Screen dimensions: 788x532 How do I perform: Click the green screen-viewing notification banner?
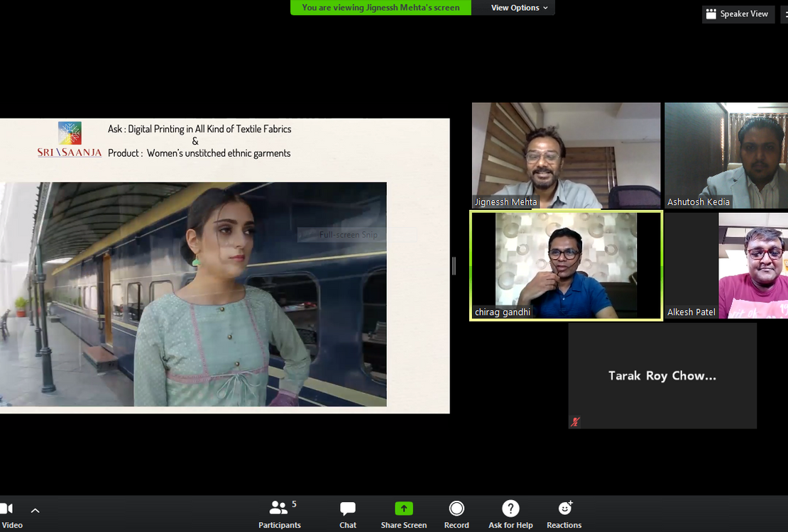coord(381,8)
